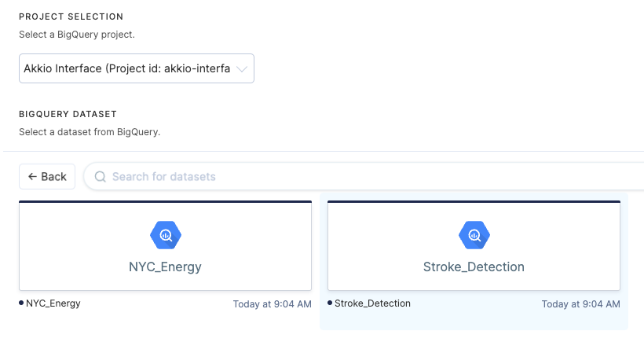Go back with the Back button
644x353 pixels.
pos(47,177)
